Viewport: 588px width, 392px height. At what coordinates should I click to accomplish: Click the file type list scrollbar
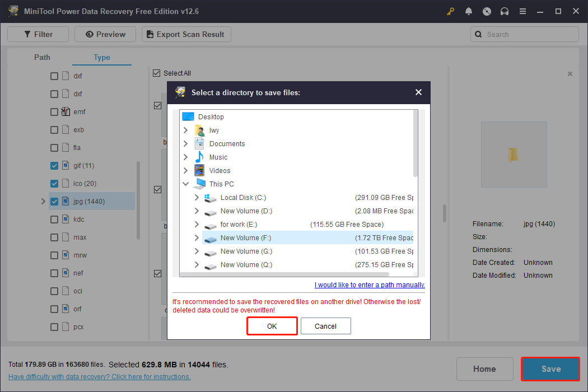tap(138, 200)
